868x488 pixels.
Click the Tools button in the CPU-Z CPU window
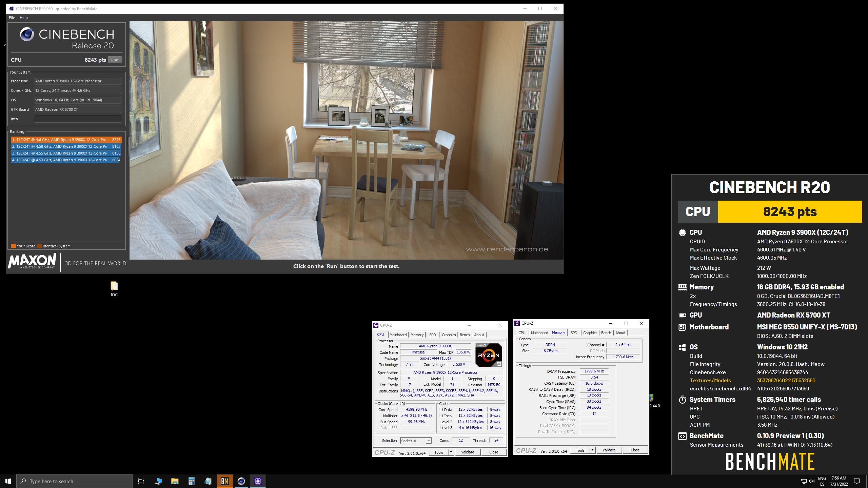[x=439, y=452]
